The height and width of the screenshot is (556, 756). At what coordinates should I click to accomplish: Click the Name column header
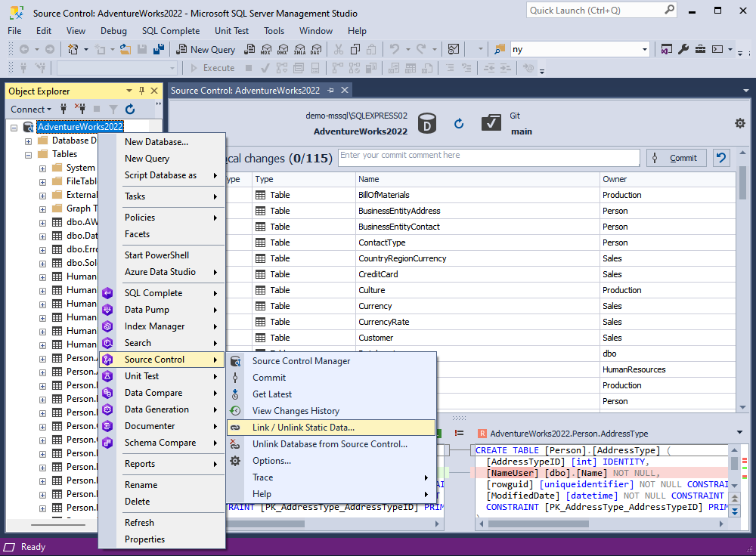point(477,179)
